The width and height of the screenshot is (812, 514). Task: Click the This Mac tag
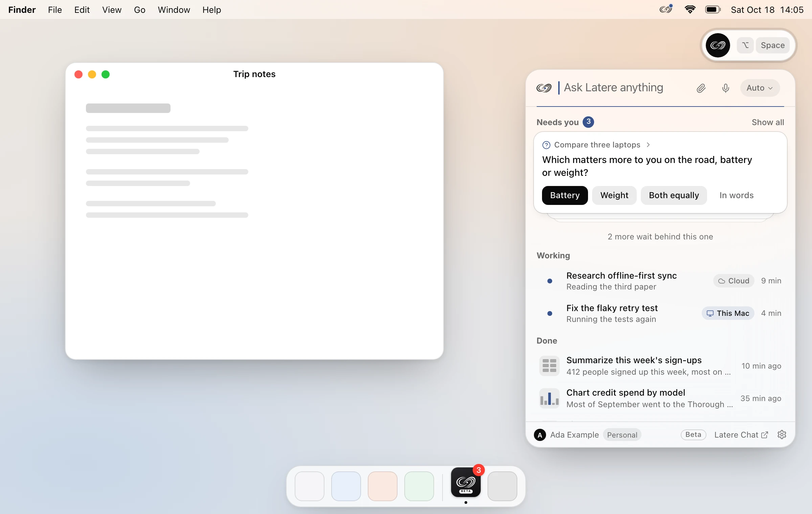pyautogui.click(x=728, y=313)
